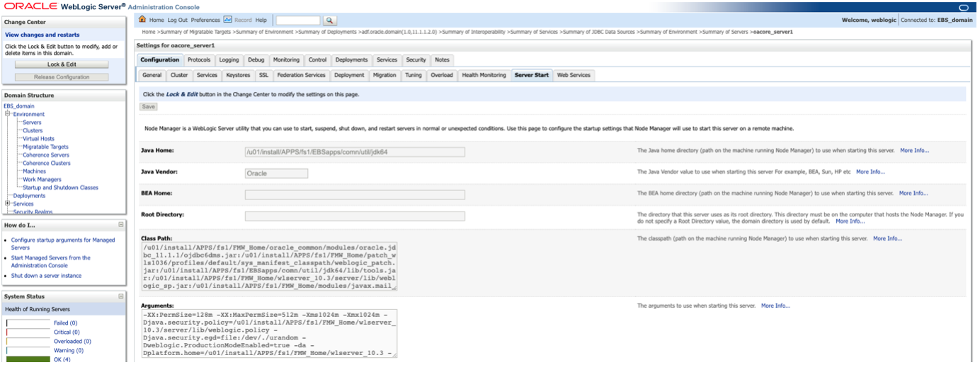This screenshot has width=980, height=365.
Task: Click the Record chart icon
Action: point(227,20)
